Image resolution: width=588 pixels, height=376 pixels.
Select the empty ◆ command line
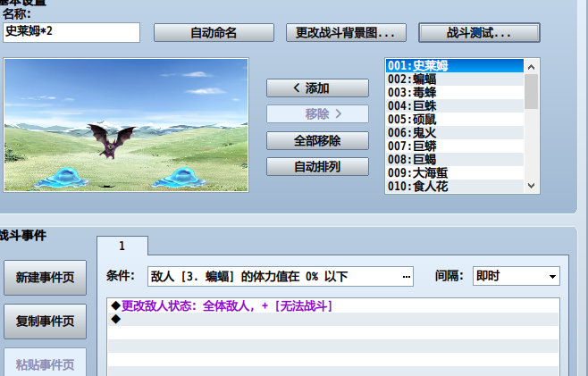(333, 319)
